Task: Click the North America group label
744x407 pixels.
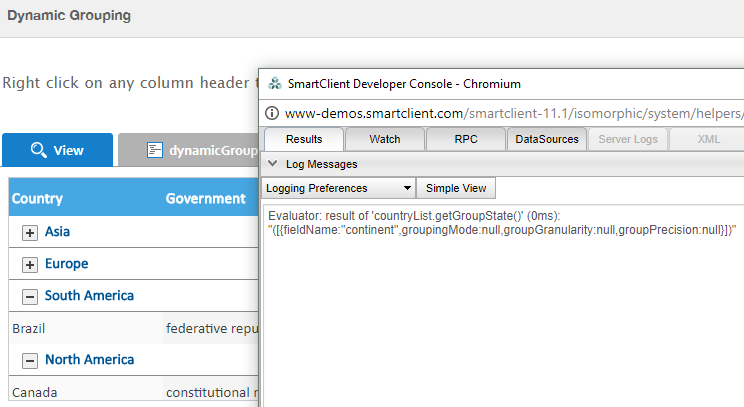Action: (90, 360)
